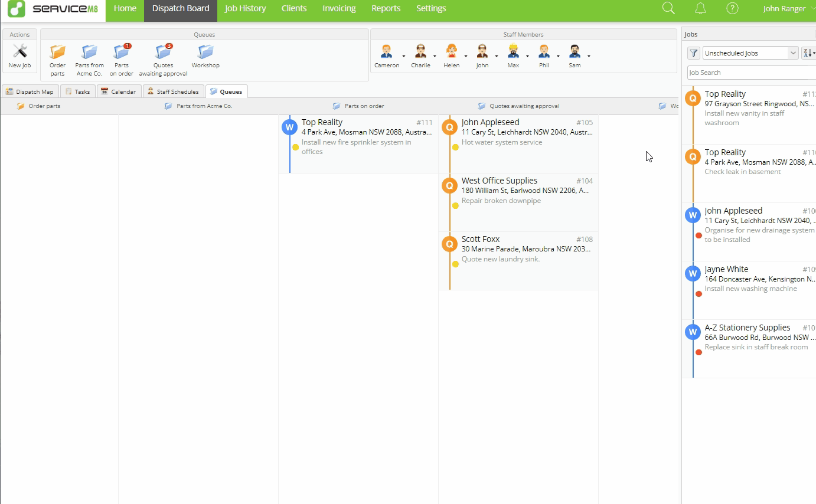This screenshot has height=504, width=816.
Task: Switch to the Staff Schedules tab
Action: [173, 91]
